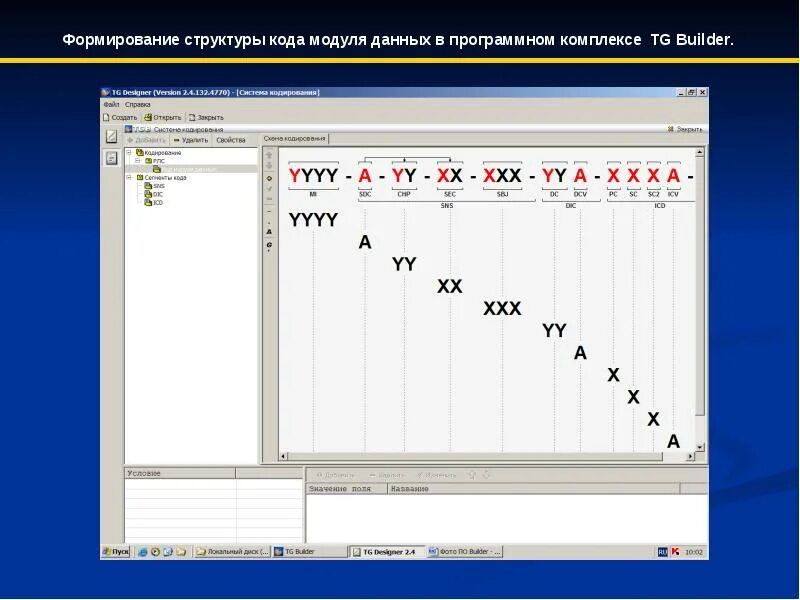Select the XX field labeled SEC in header

(450, 176)
